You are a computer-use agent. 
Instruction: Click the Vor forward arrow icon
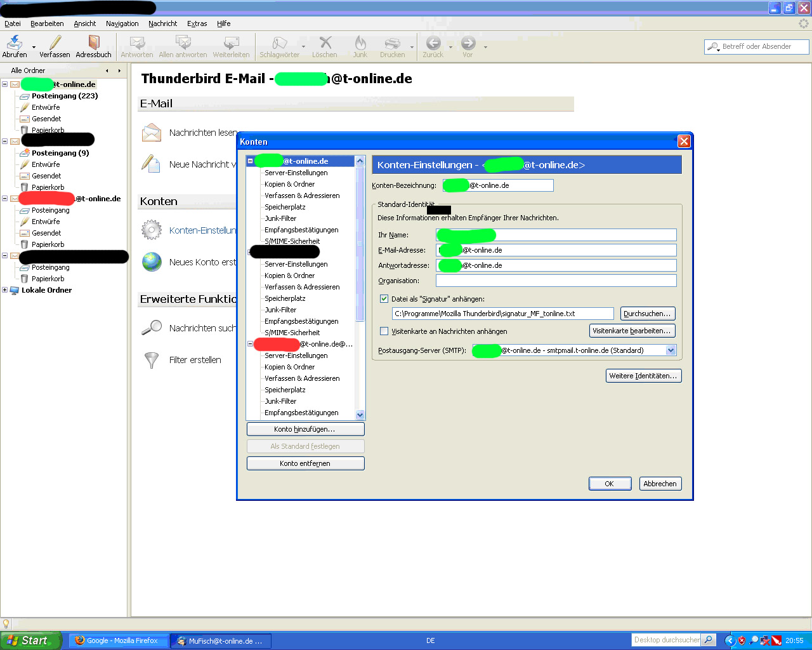click(468, 43)
